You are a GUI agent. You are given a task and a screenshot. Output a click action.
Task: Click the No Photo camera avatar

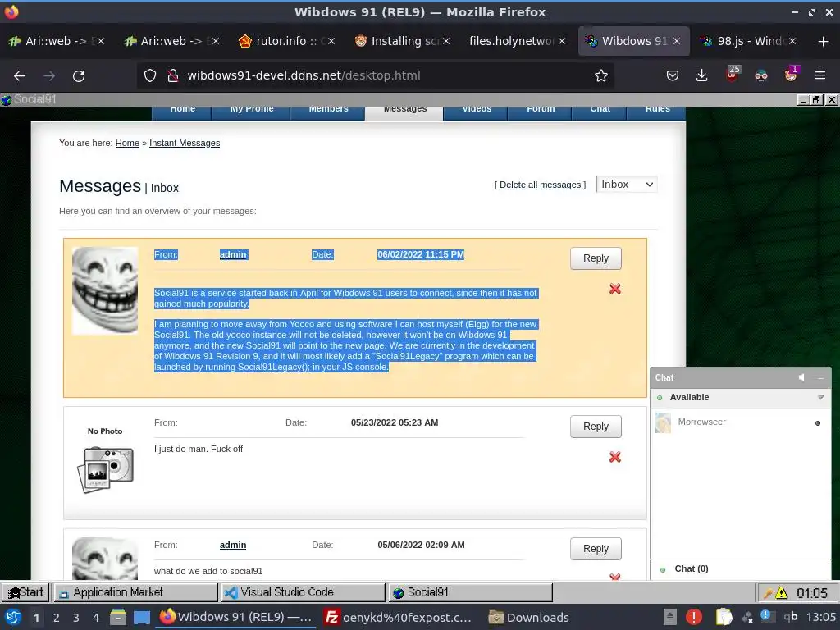coord(105,459)
